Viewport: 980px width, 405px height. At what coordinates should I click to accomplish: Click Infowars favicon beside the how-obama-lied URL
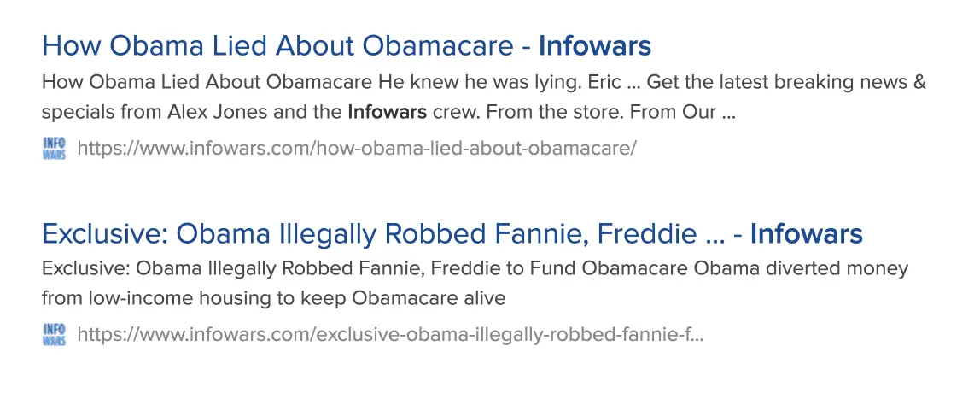click(54, 148)
